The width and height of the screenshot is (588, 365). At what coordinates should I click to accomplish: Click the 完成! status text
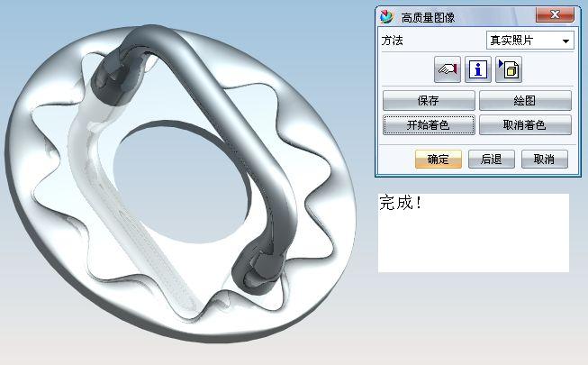pos(400,203)
